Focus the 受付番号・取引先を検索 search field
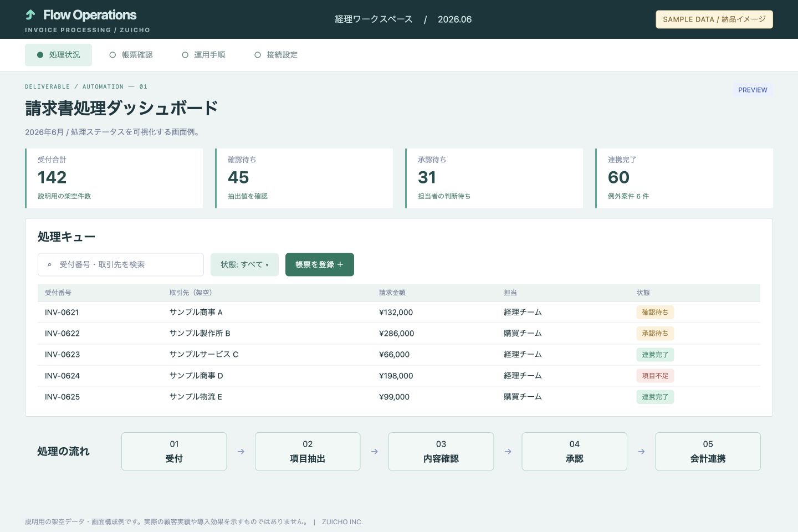798x532 pixels. pos(121,265)
